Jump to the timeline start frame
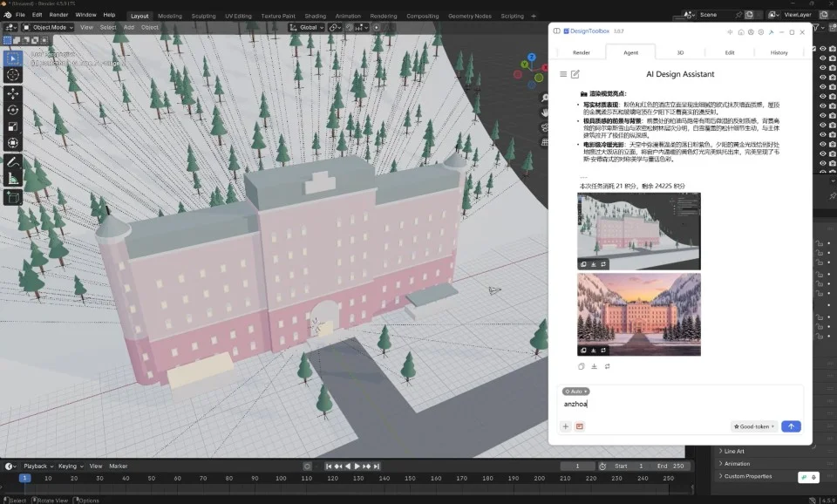Image resolution: width=837 pixels, height=504 pixels. (x=329, y=467)
